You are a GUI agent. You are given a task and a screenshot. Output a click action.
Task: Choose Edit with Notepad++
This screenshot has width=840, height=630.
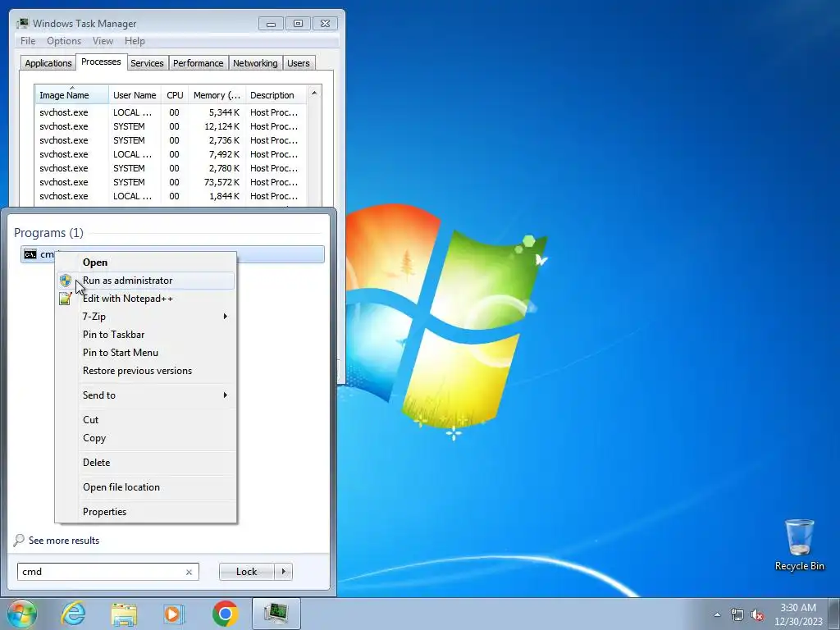(x=146, y=299)
